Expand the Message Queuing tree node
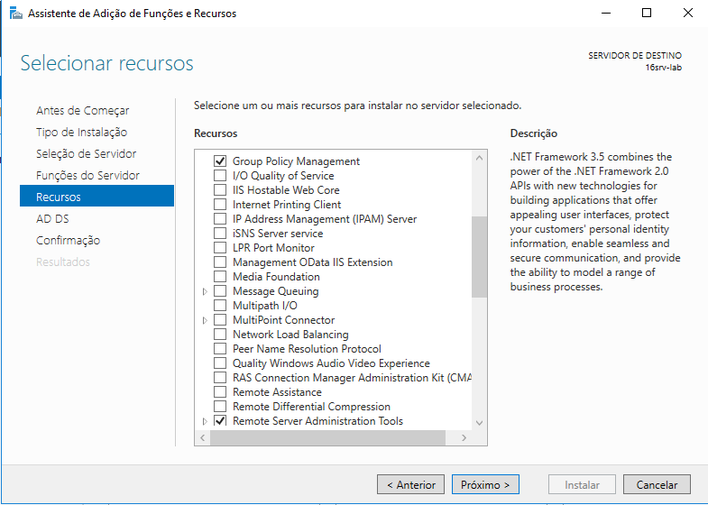708x505 pixels. pos(205,291)
